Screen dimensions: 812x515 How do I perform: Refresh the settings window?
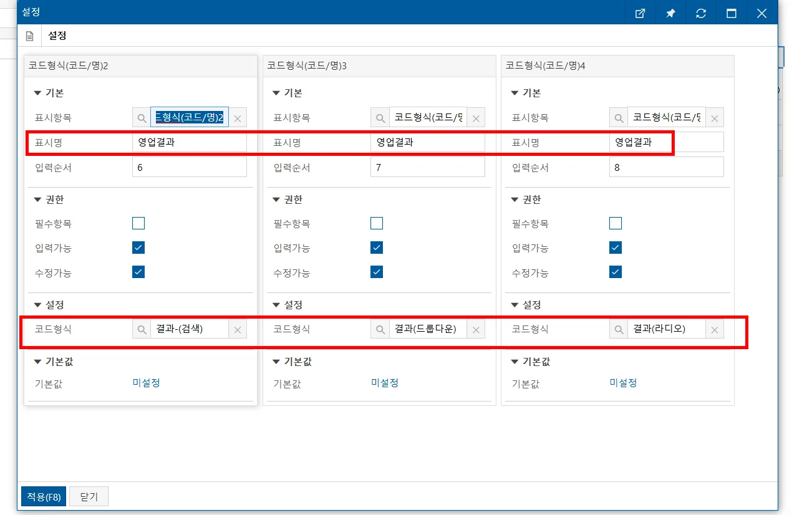pos(701,13)
